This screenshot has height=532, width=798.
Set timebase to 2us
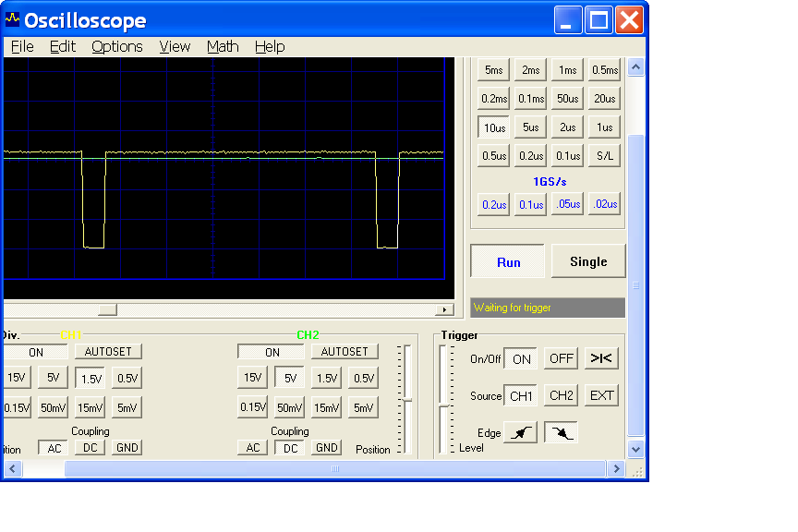[567, 127]
